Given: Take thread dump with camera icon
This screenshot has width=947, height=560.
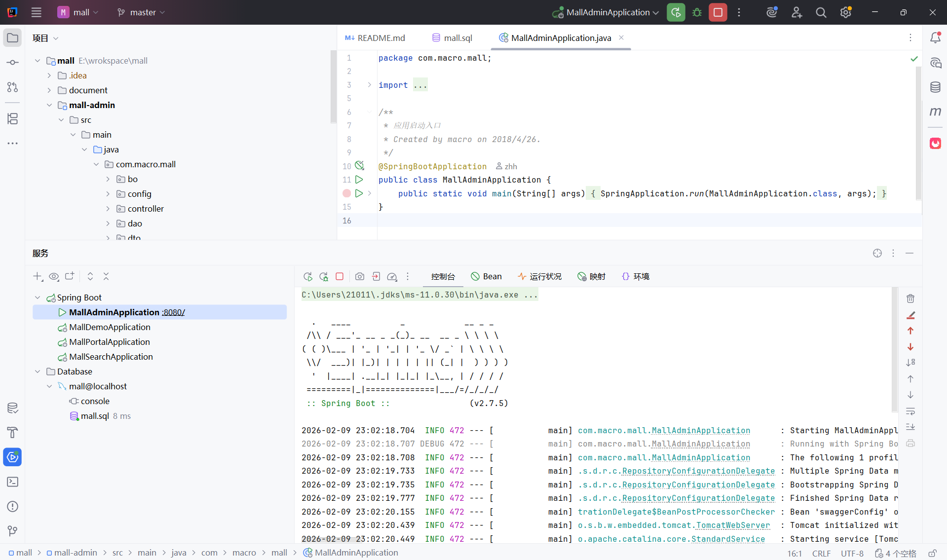Looking at the screenshot, I should point(360,277).
